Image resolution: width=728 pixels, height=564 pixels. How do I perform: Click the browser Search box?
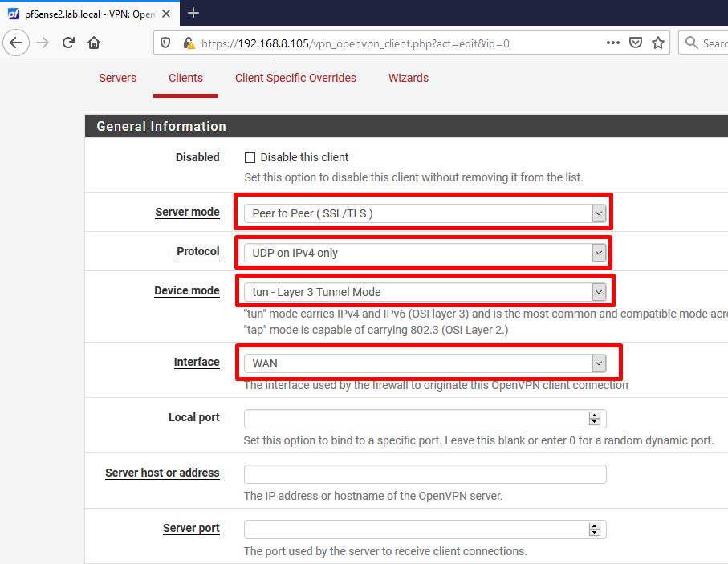click(703, 43)
